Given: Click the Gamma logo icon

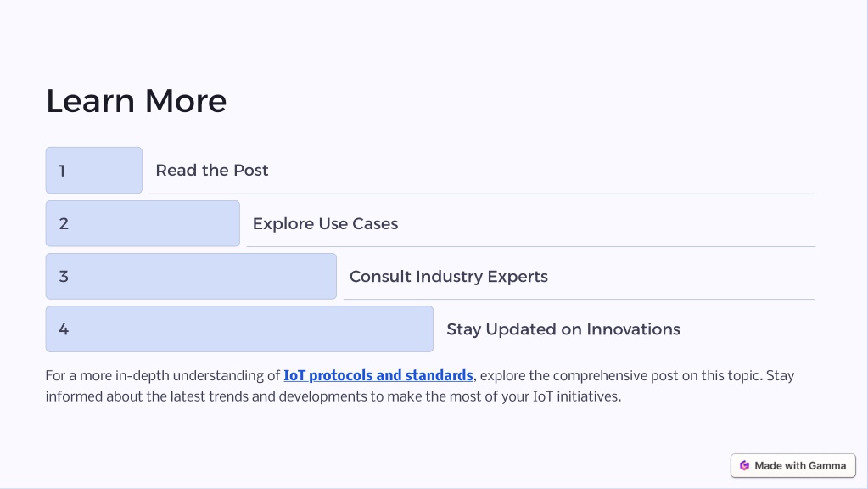Looking at the screenshot, I should click(744, 466).
